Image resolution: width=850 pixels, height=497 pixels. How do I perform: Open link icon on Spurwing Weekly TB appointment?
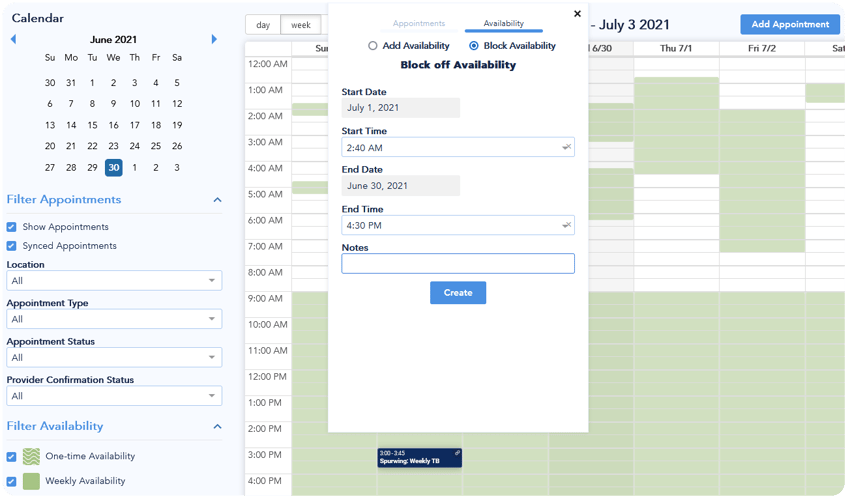pos(457,453)
